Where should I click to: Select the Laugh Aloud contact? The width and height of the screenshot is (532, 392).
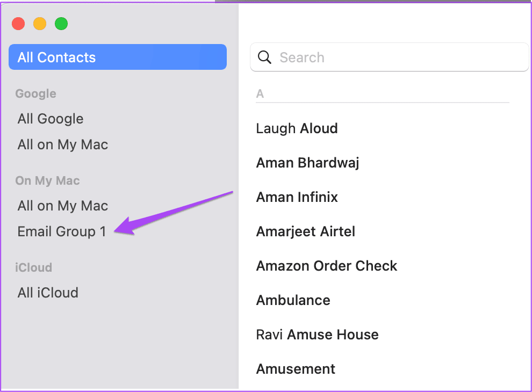pyautogui.click(x=297, y=128)
